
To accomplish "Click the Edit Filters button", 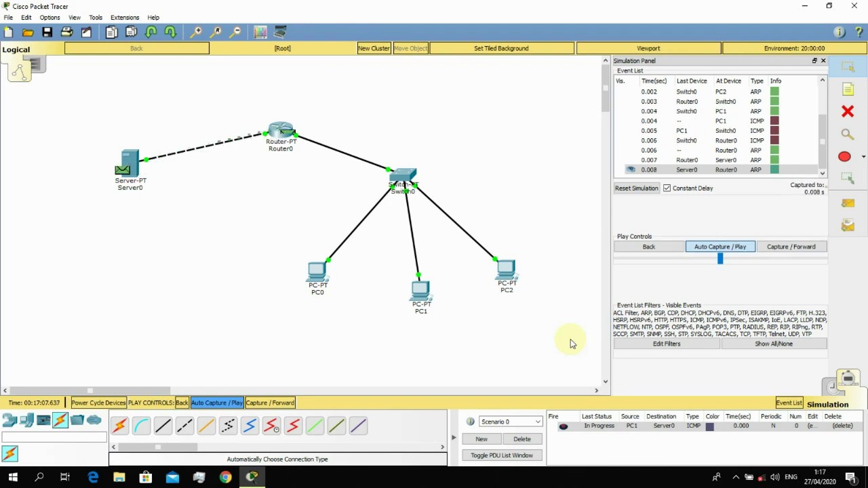I will (667, 344).
